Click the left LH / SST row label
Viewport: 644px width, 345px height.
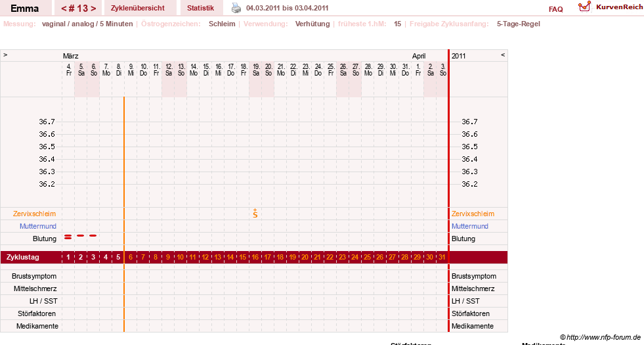(43, 301)
